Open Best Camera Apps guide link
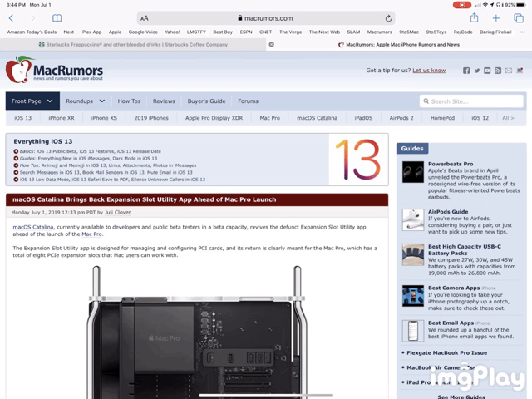Screen dimensions: 532x399 pos(454,288)
